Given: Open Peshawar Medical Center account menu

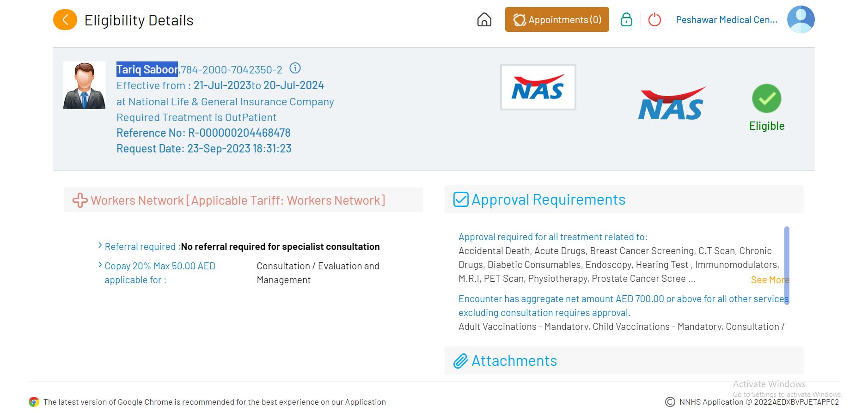Looking at the screenshot, I should pyautogui.click(x=726, y=20).
